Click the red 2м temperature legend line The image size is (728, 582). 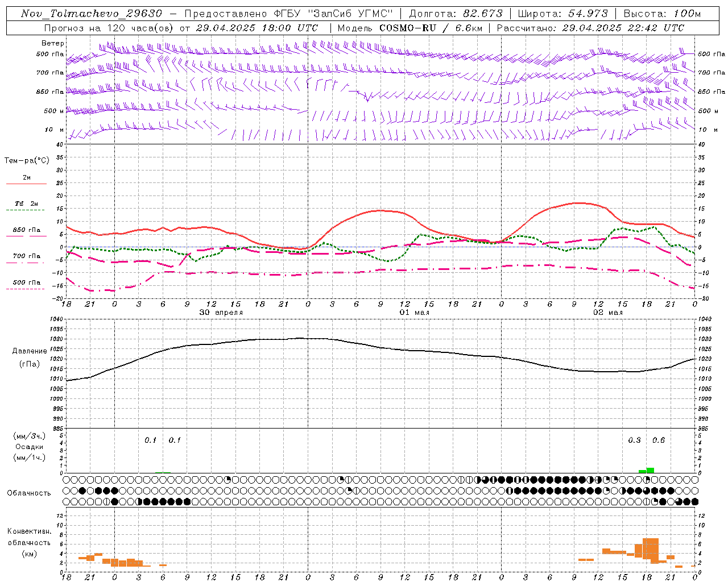pos(26,184)
